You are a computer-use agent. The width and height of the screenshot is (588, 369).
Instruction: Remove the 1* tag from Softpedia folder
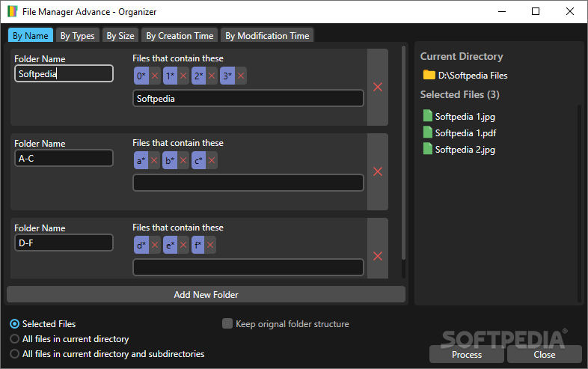(x=183, y=76)
